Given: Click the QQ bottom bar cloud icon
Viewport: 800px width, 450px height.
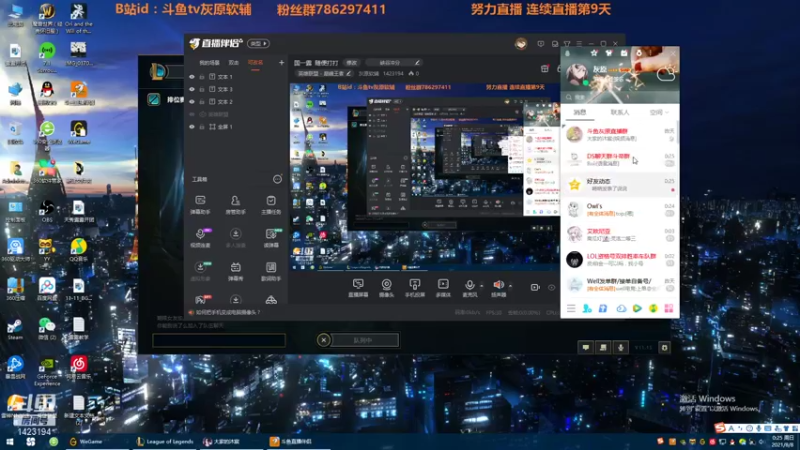Looking at the screenshot, I should tap(621, 308).
